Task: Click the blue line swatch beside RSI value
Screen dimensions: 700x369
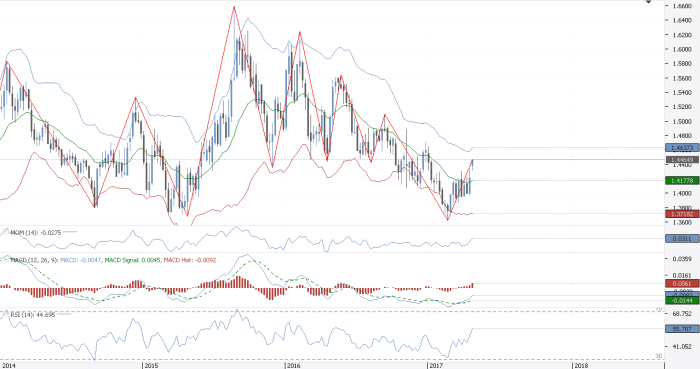Action: click(x=64, y=314)
